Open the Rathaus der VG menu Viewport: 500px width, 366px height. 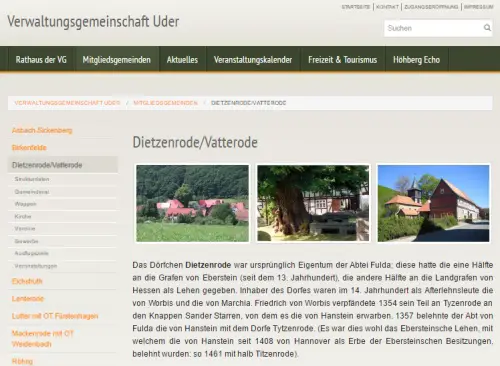pos(41,60)
